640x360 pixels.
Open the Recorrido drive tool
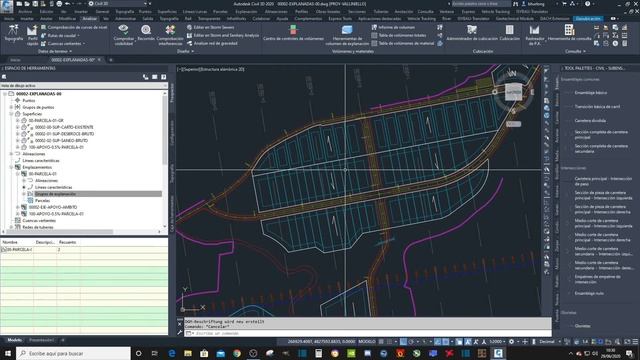click(146, 33)
